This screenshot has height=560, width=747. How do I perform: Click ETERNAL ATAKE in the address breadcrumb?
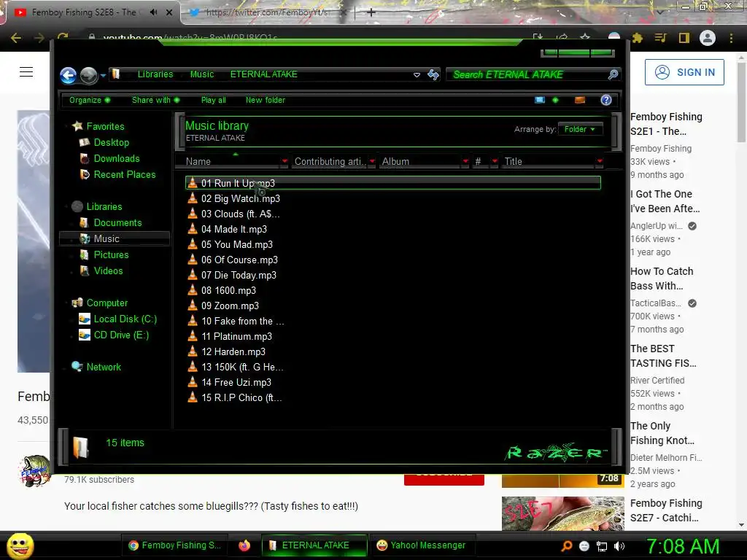pos(264,74)
